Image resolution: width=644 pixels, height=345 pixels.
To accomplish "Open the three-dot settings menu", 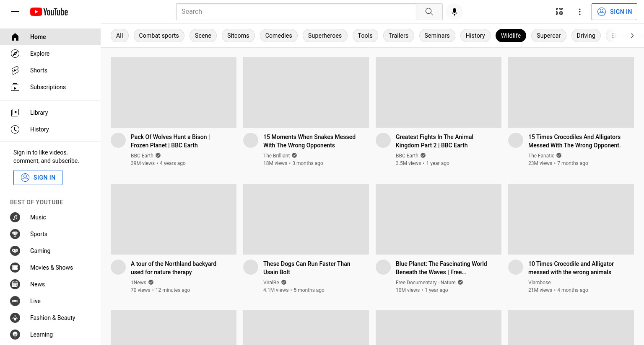I will pyautogui.click(x=580, y=12).
